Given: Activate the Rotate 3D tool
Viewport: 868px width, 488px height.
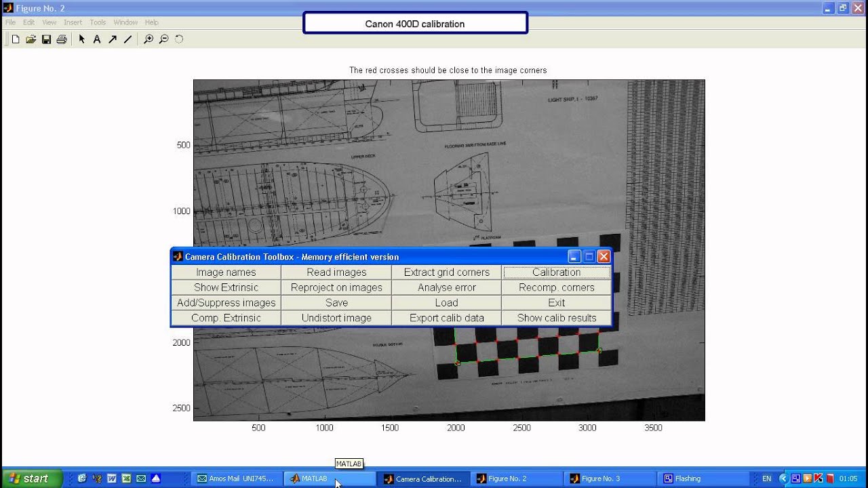Looking at the screenshot, I should 179,39.
